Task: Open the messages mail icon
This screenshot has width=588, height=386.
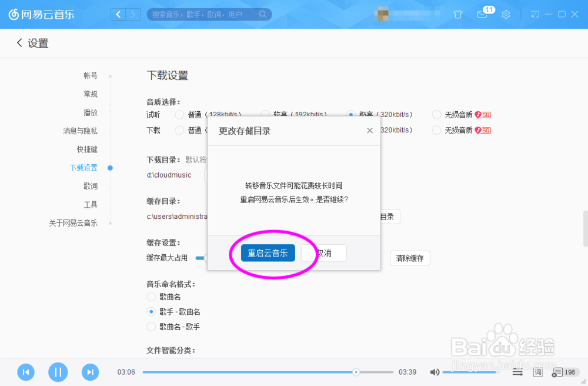Action: 482,15
